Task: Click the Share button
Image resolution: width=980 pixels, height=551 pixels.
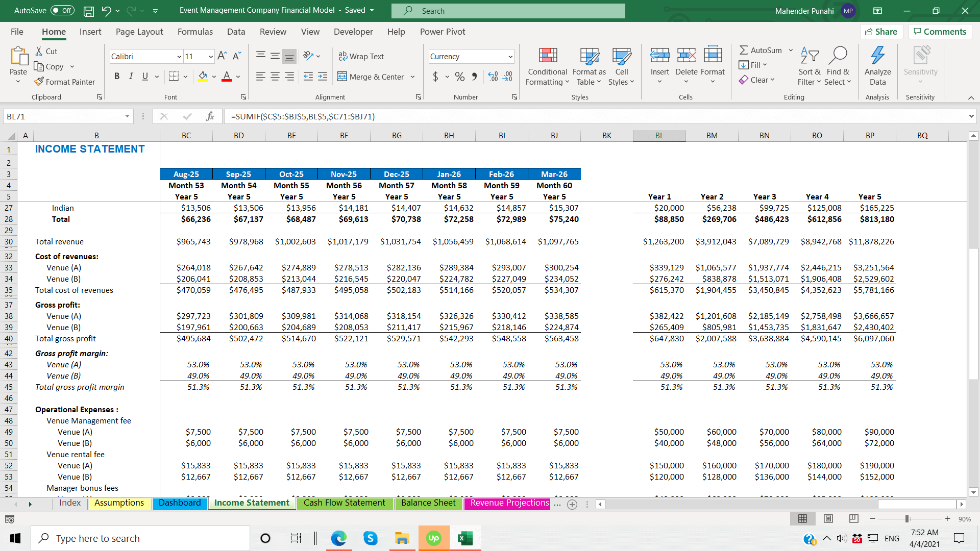Action: 881,32
